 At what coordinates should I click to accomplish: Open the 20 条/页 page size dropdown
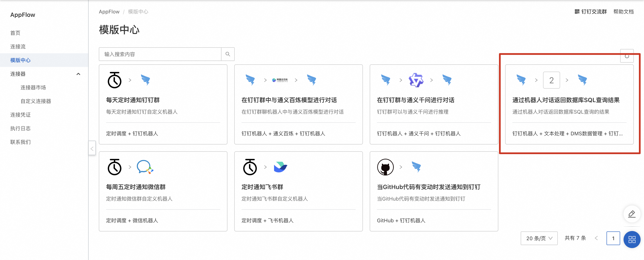(539, 238)
